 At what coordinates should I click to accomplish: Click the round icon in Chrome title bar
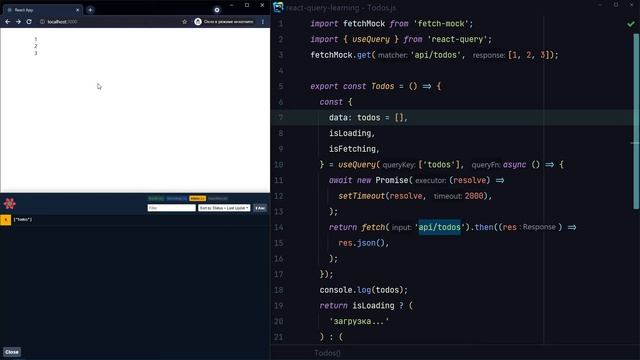point(217,10)
